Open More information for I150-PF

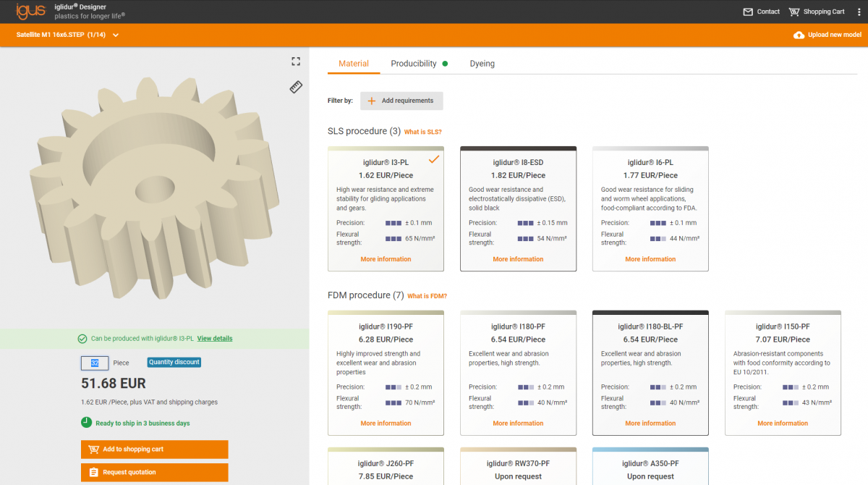783,423
